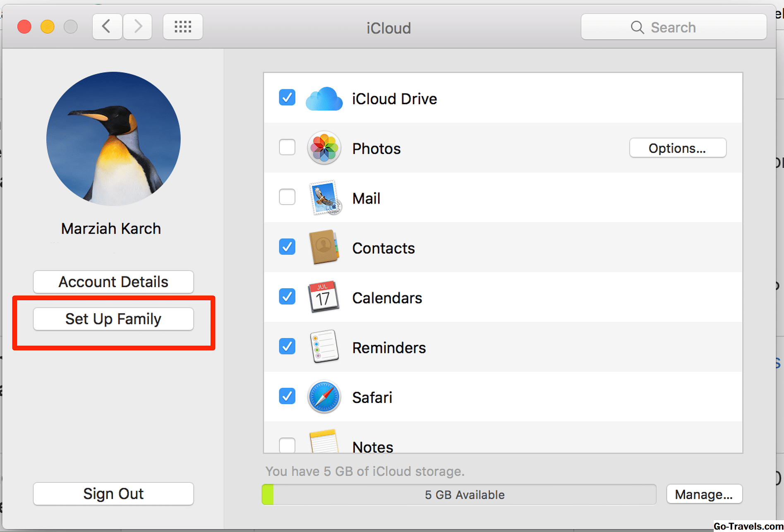Click the Contacts address book icon
The width and height of the screenshot is (784, 532).
tap(324, 247)
